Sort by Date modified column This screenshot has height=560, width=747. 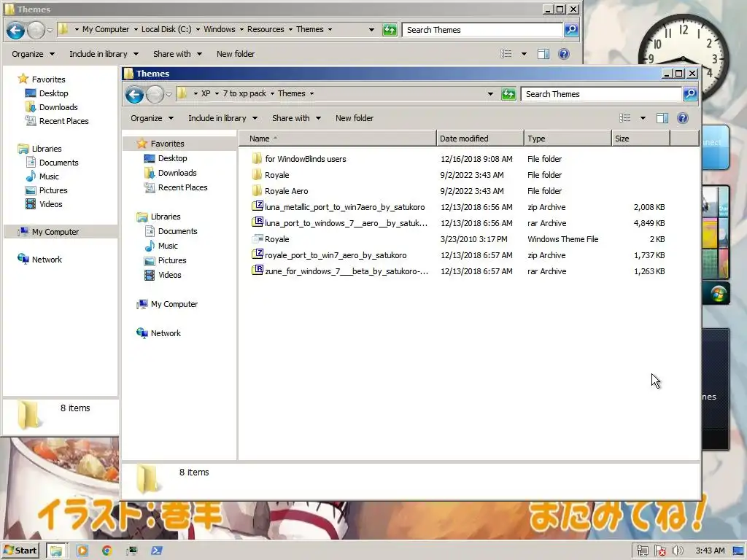click(x=480, y=139)
